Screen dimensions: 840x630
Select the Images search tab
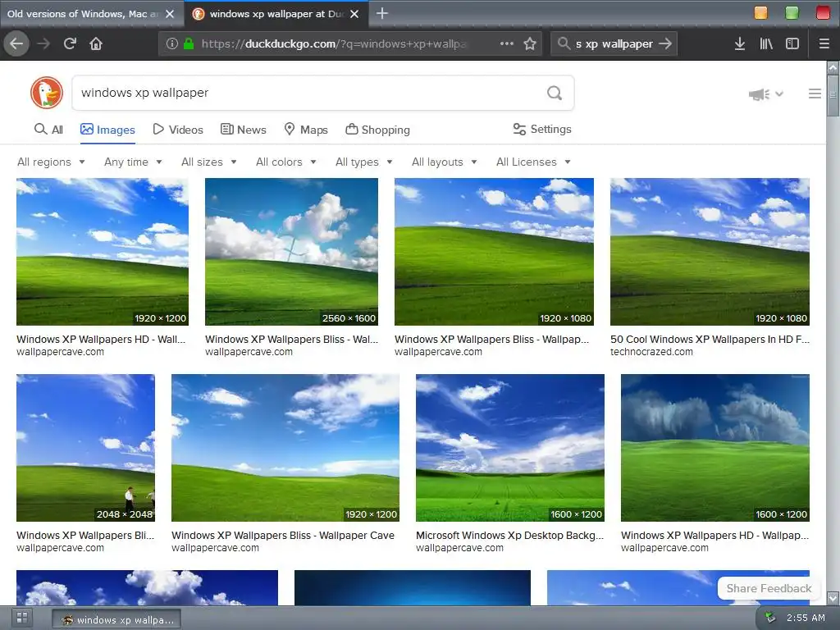coord(107,129)
